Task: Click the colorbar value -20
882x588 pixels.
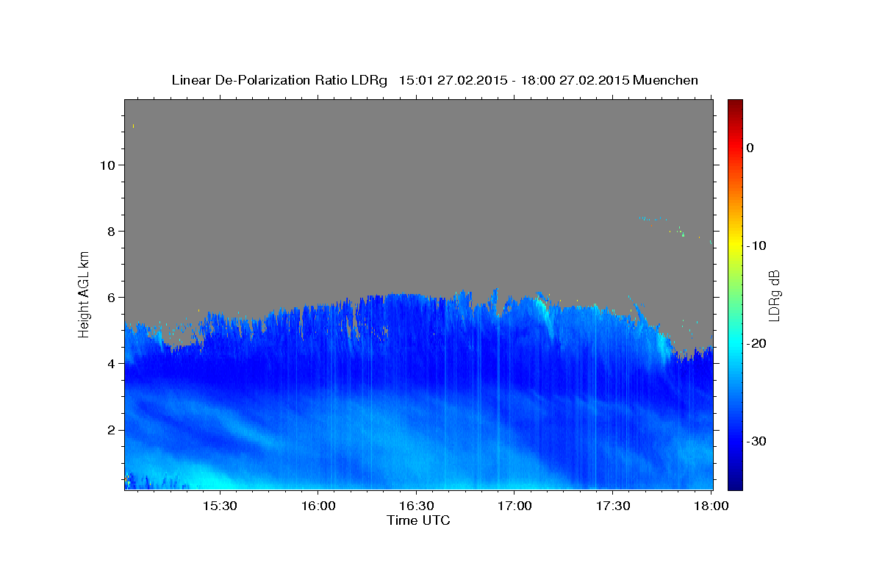Action: click(x=757, y=343)
